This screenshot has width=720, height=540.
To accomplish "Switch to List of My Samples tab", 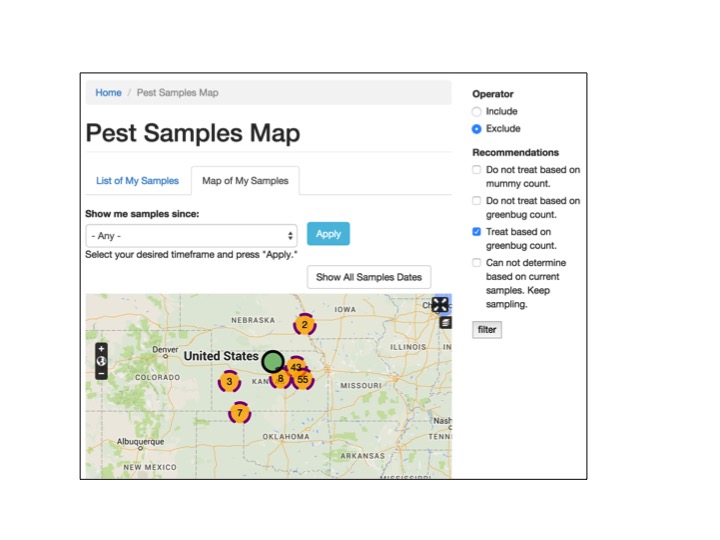I will 137,181.
